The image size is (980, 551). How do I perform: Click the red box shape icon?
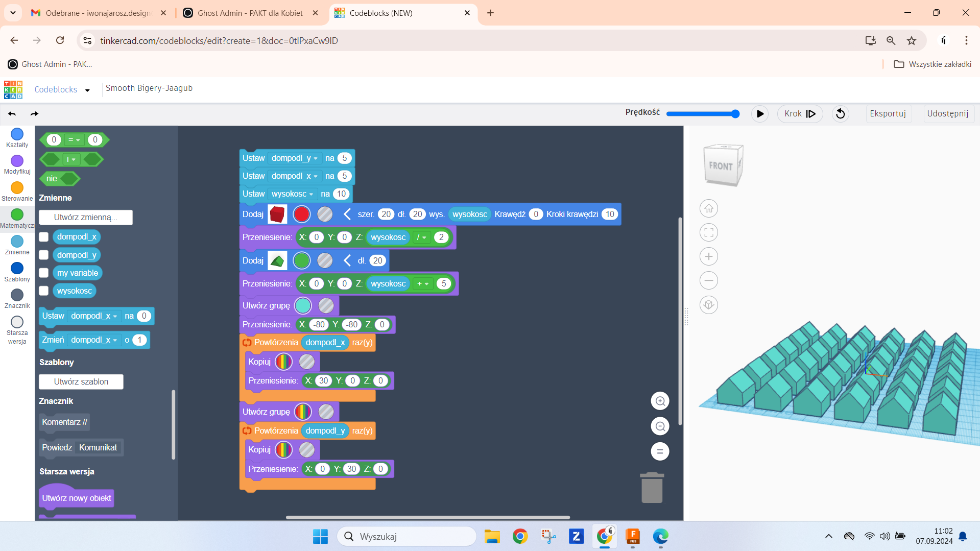[x=277, y=214]
